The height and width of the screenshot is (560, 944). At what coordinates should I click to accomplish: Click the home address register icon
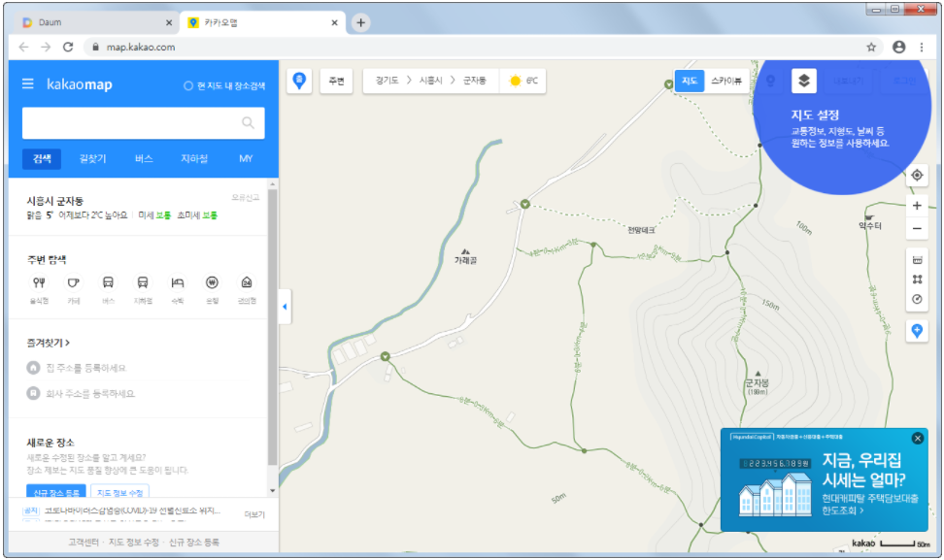coord(33,368)
